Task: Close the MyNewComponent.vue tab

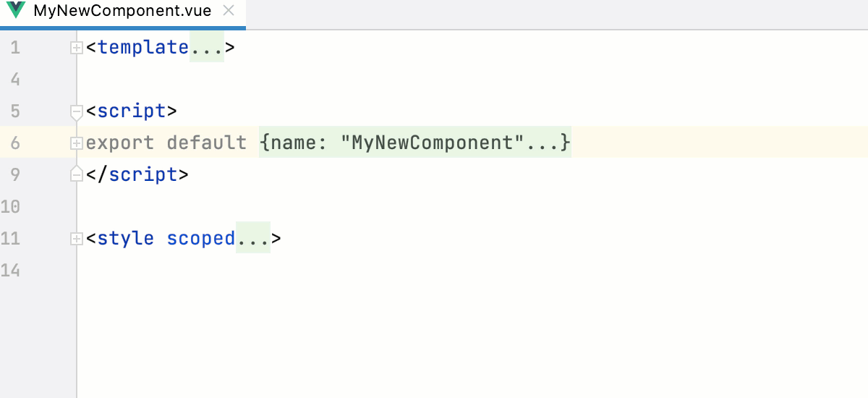Action: point(229,12)
